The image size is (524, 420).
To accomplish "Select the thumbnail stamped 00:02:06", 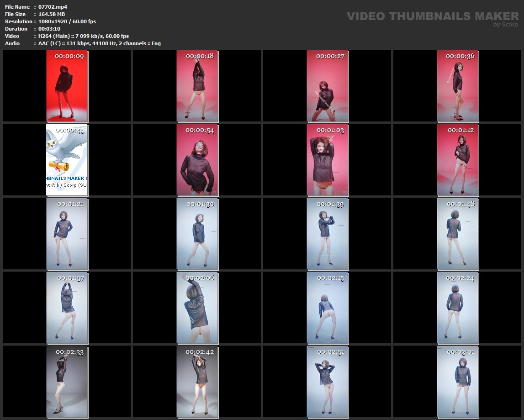I will pos(197,308).
